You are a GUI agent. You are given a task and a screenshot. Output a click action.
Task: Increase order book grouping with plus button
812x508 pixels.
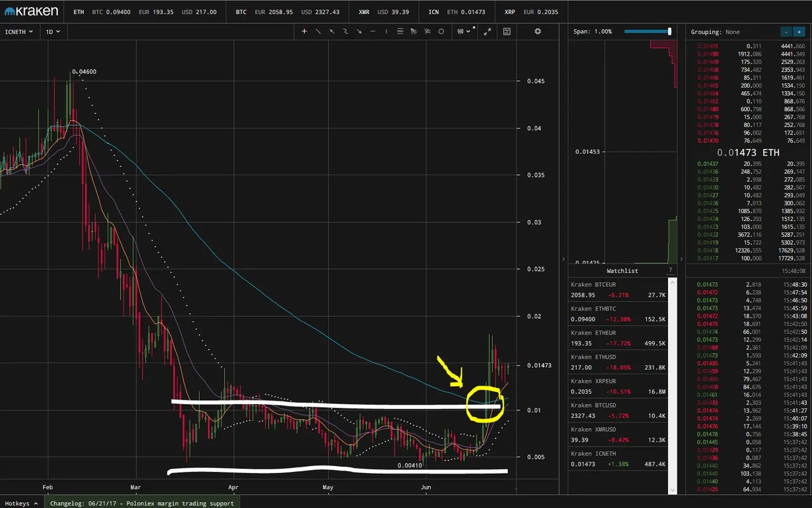click(799, 32)
